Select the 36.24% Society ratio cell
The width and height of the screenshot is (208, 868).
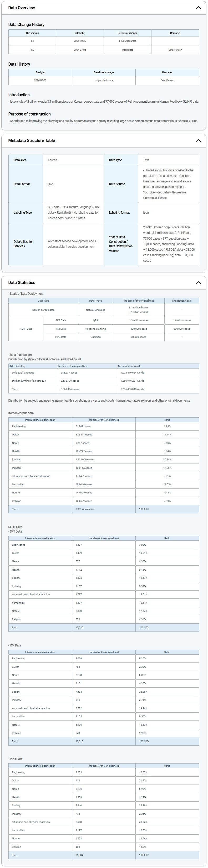(167, 460)
